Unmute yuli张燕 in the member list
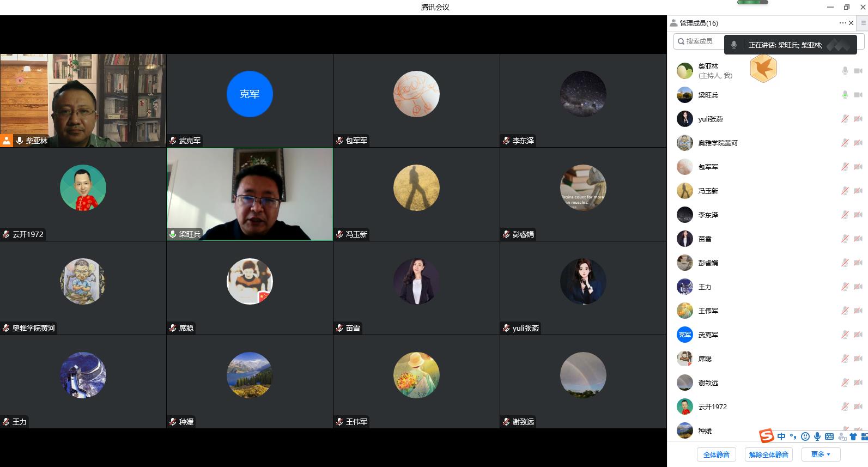 [x=845, y=119]
